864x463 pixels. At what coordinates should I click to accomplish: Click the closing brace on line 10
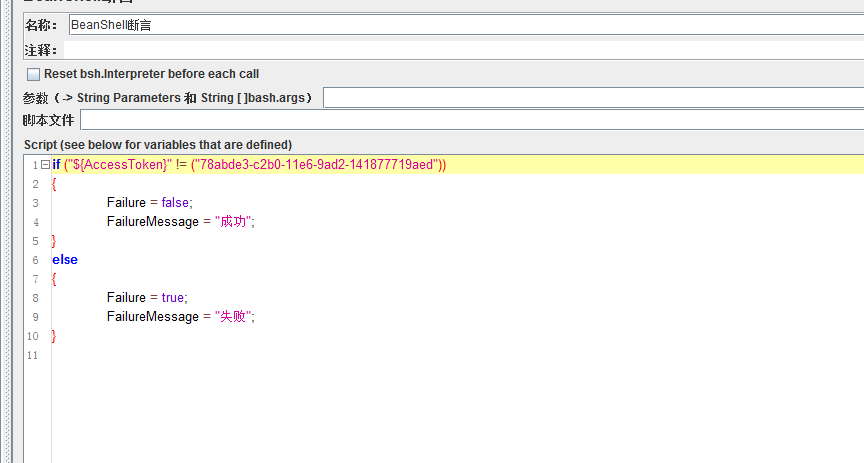pyautogui.click(x=54, y=336)
